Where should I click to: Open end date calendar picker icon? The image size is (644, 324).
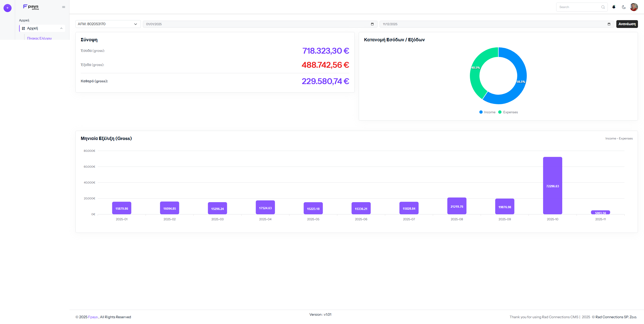click(609, 24)
